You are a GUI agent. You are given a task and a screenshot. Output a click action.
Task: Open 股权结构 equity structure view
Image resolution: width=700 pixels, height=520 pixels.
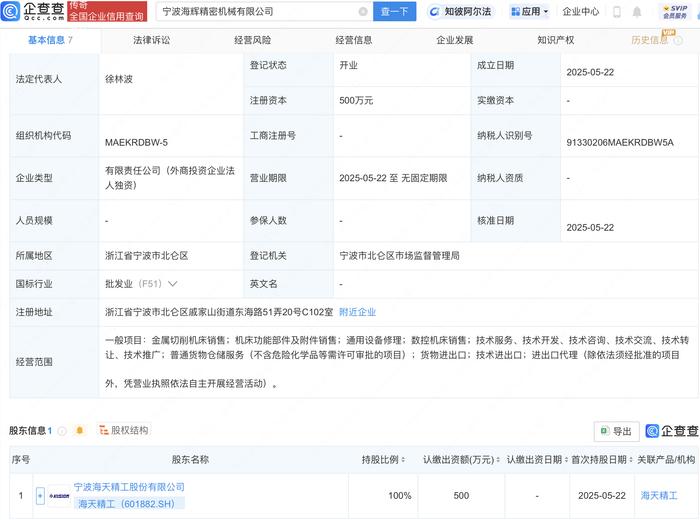tap(124, 430)
